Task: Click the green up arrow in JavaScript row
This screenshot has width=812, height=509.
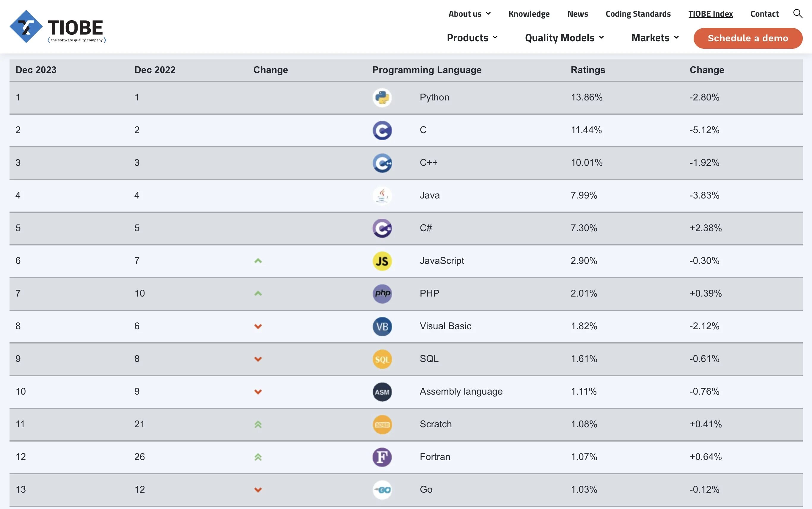Action: (258, 261)
